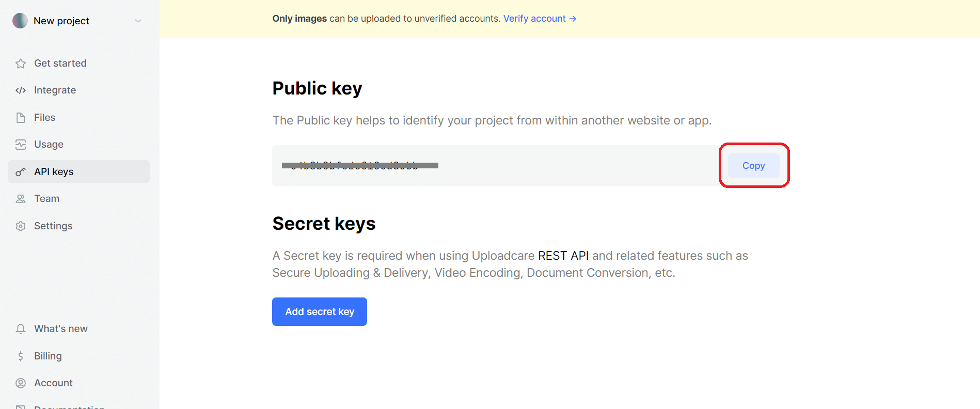This screenshot has width=980, height=409.
Task: Select the person icon next to Team
Action: pyautogui.click(x=21, y=198)
